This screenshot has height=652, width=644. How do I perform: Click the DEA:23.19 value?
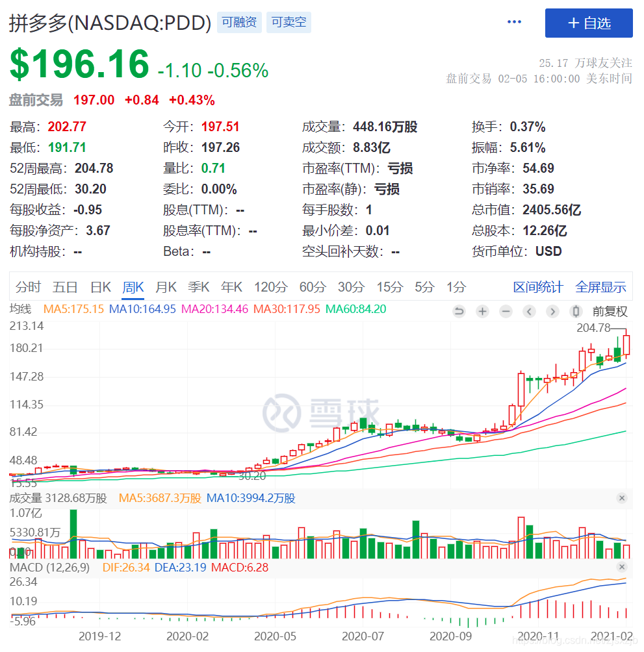tap(180, 568)
